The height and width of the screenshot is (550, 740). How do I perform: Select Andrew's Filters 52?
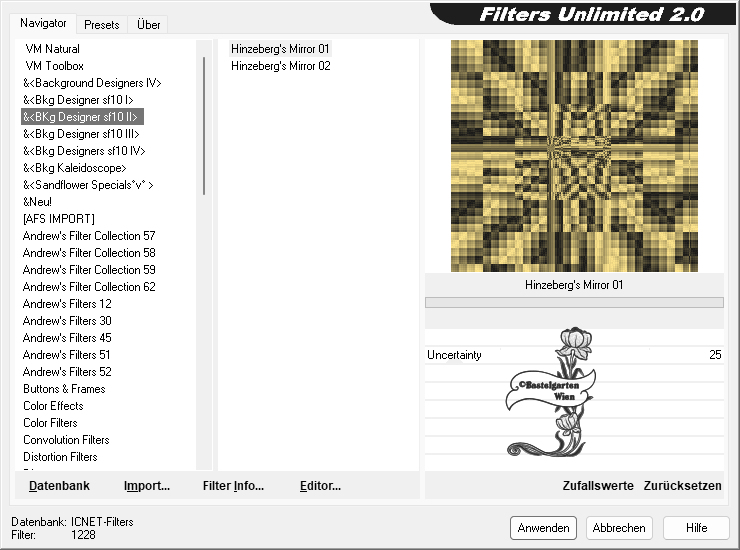coord(67,372)
